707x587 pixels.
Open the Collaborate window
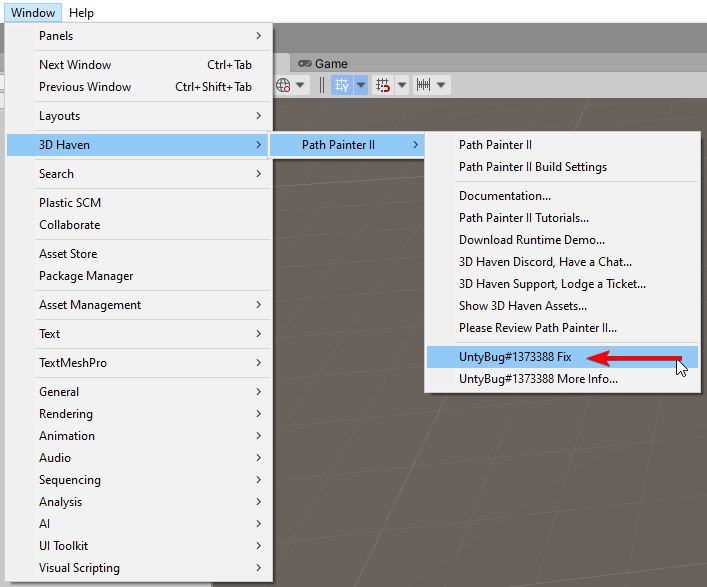click(139, 225)
